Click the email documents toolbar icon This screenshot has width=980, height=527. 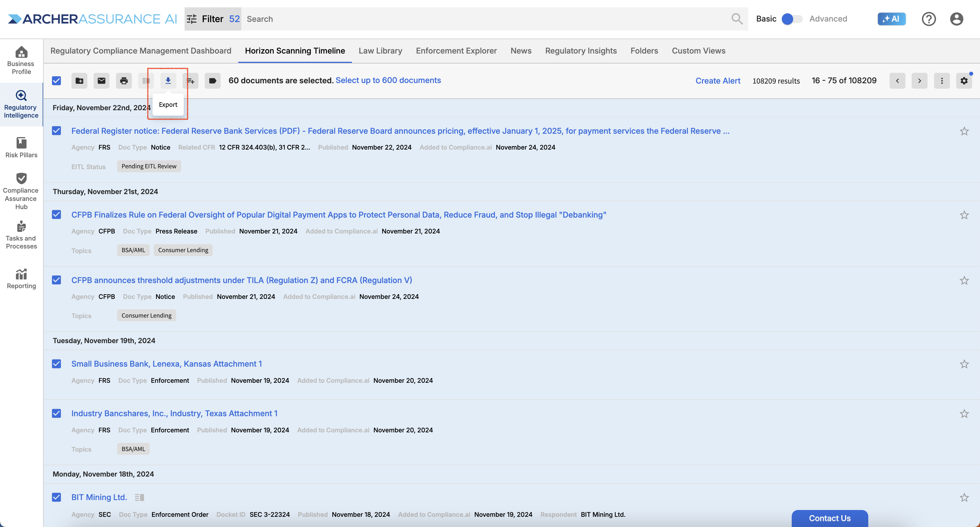[102, 81]
